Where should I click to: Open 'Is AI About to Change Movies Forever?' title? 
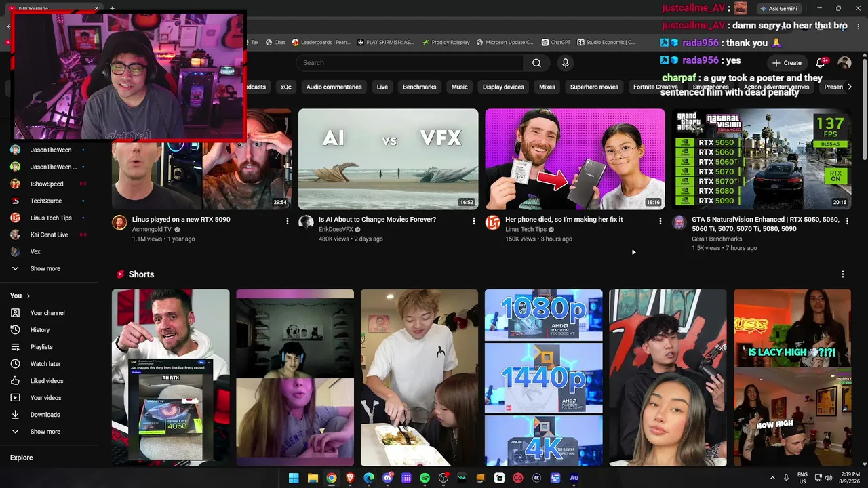[x=377, y=220]
